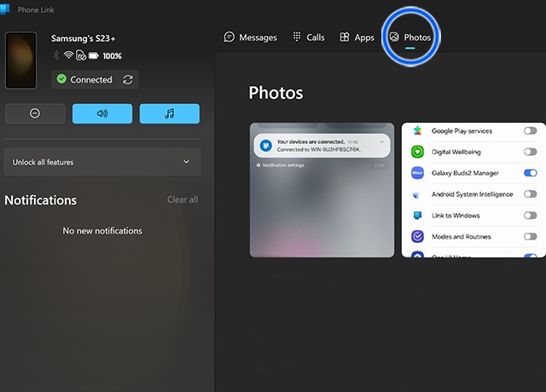546x392 pixels.
Task: Refresh the phone connection status
Action: [x=128, y=79]
